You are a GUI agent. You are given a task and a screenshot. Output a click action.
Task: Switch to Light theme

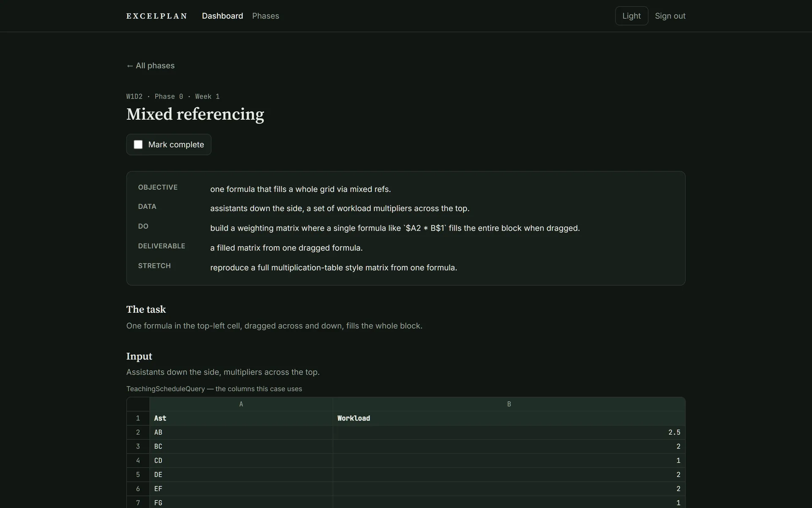tap(631, 16)
